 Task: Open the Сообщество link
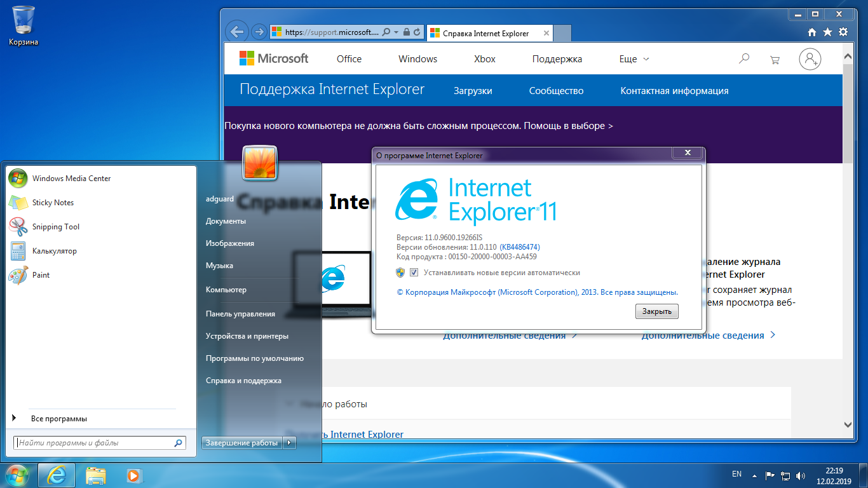[x=556, y=91]
